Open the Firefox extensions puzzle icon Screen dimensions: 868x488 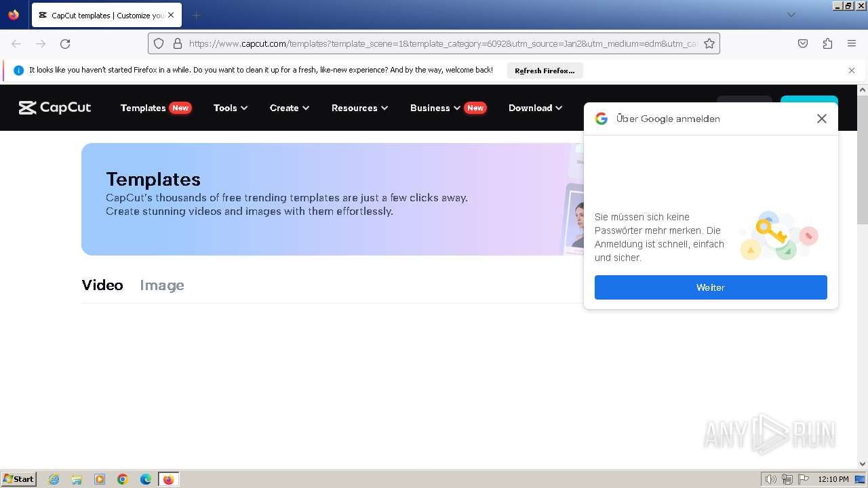[827, 43]
